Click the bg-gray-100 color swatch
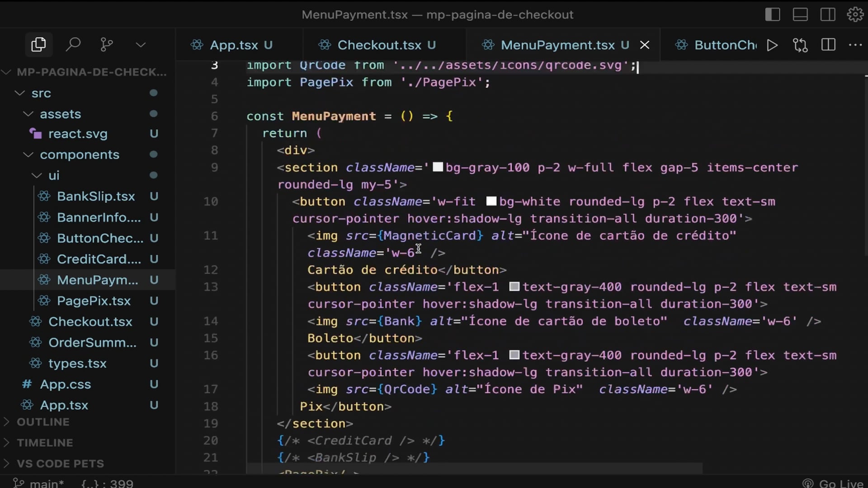Image resolution: width=868 pixels, height=488 pixels. coord(438,167)
